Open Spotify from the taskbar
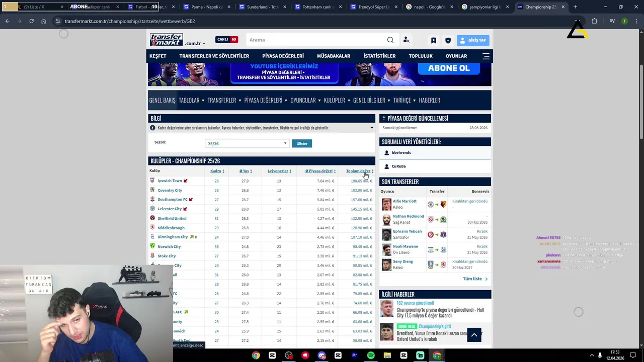 point(371,355)
